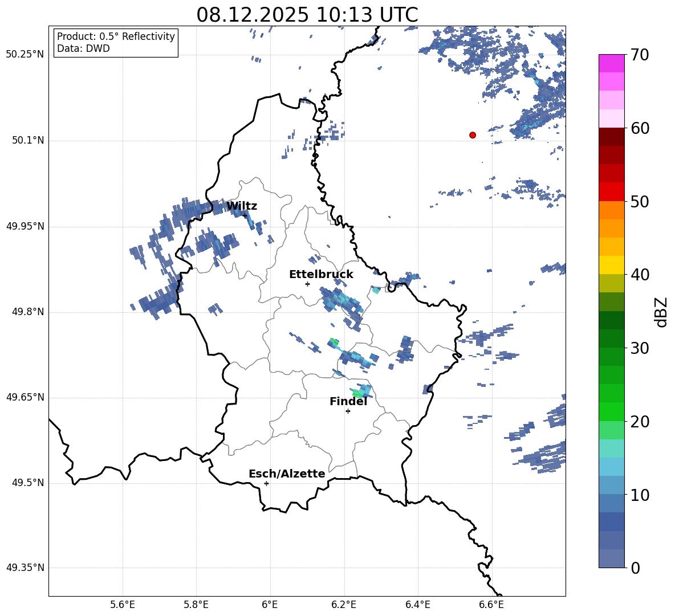Click the orange 48-50 dBZ color band
Screen dimensions: 675x616
(612, 210)
